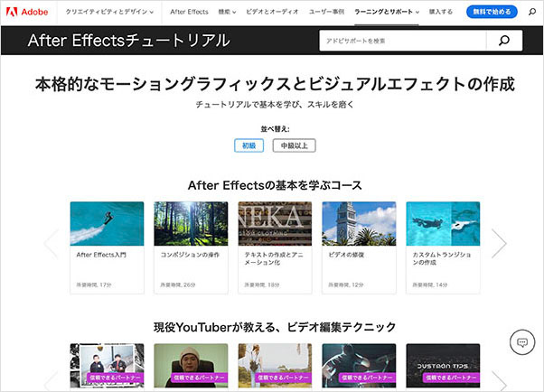The width and height of the screenshot is (544, 392).
Task: Expand クリエイティビティとデザイン dropdown
Action: [109, 12]
